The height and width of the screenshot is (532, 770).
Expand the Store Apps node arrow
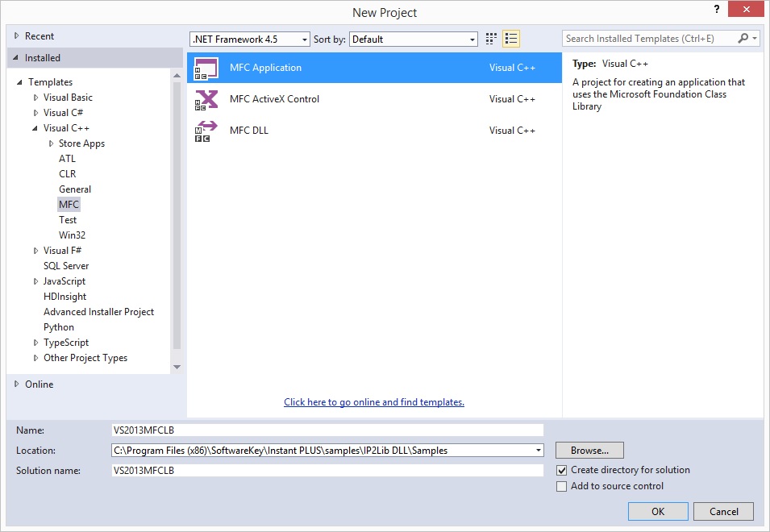51,143
